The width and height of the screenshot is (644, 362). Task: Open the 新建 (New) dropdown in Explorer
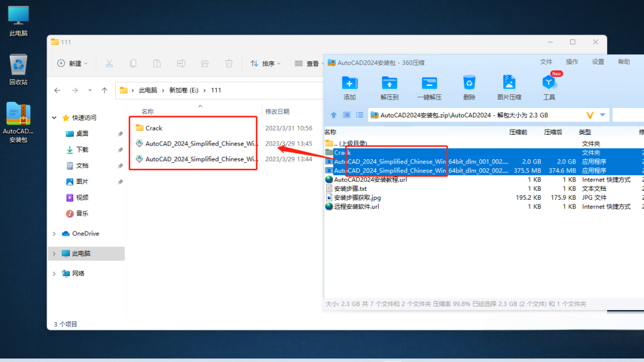(x=72, y=63)
